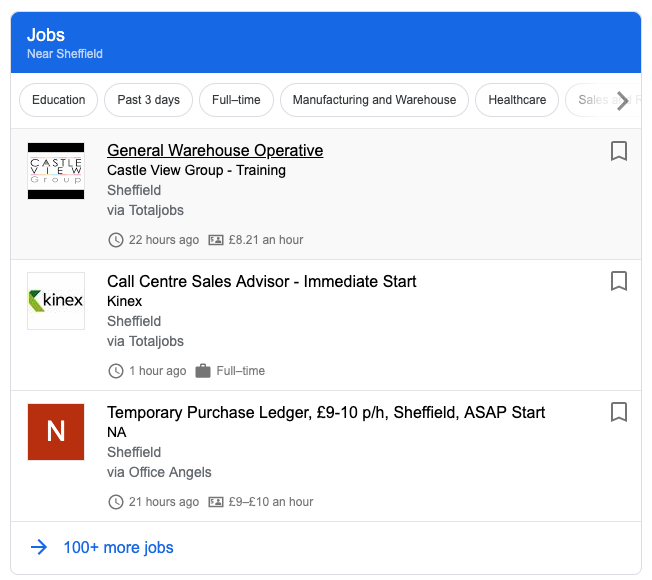The width and height of the screenshot is (652, 580).
Task: Select the Healthcare filter chip
Action: point(517,100)
